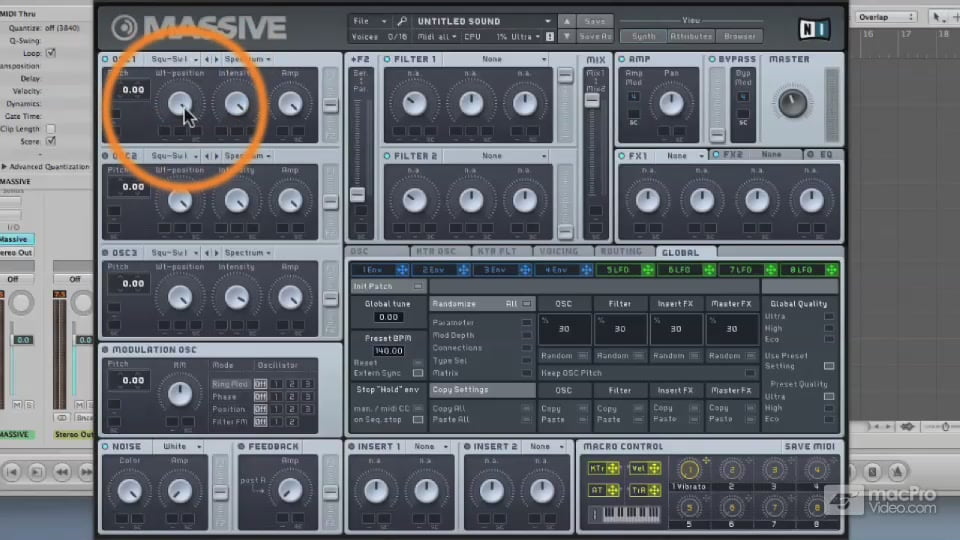Toggle the Amp section power button

pos(622,59)
